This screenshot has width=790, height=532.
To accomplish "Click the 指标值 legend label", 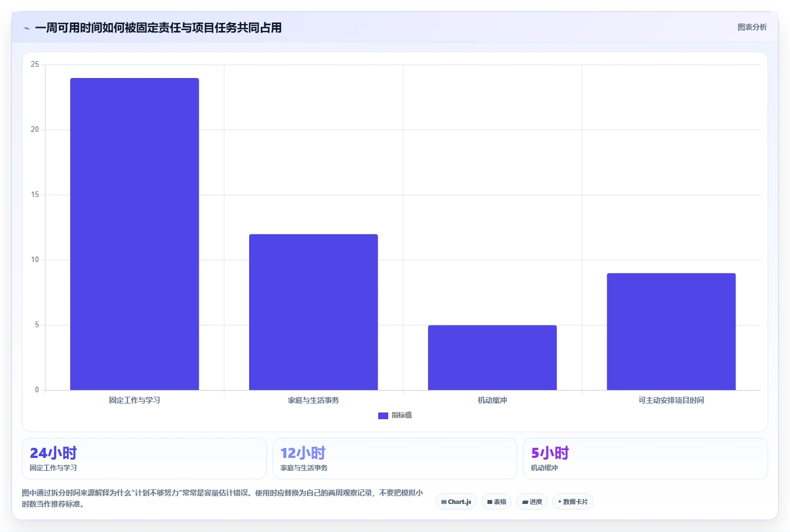I will pos(402,415).
